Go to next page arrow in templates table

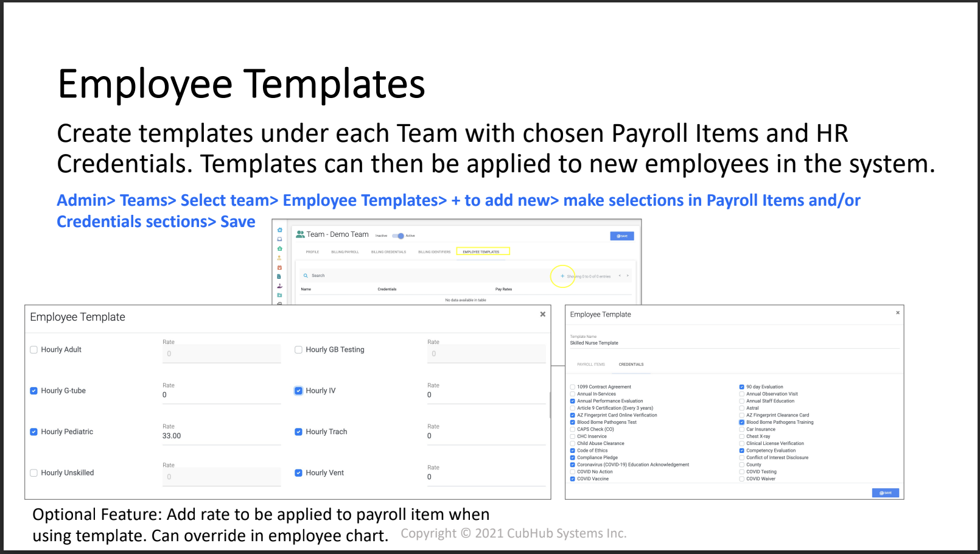pyautogui.click(x=628, y=276)
